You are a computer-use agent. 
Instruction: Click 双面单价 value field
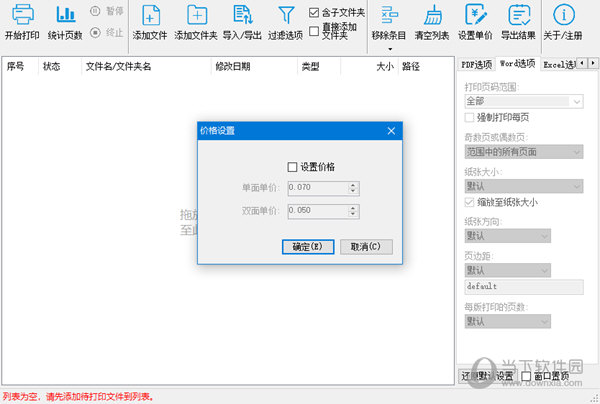tap(318, 211)
